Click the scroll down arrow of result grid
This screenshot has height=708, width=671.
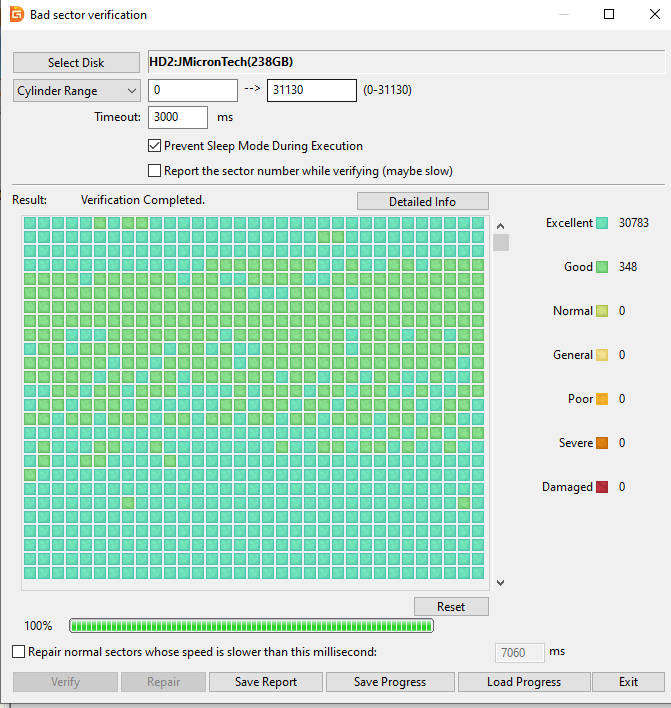click(x=500, y=582)
